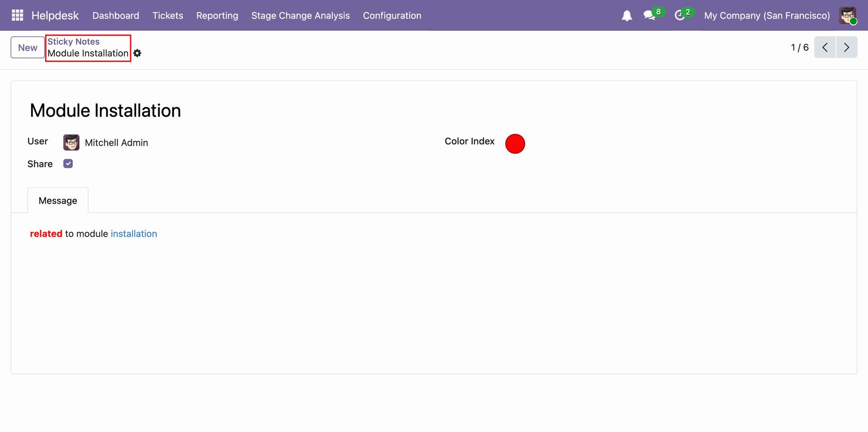Open the user avatar menu

[848, 15]
